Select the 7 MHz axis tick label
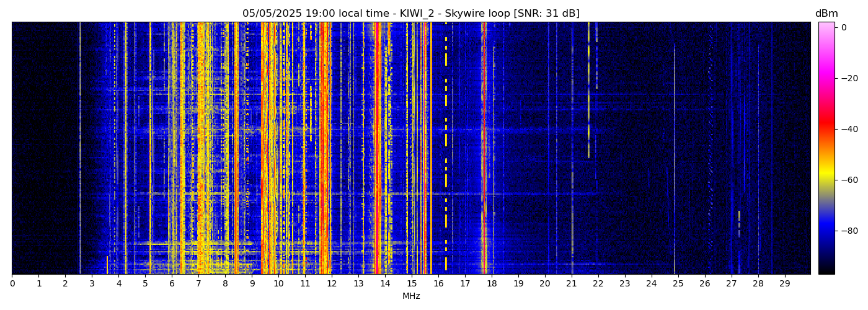This screenshot has height=310, width=868. click(198, 283)
